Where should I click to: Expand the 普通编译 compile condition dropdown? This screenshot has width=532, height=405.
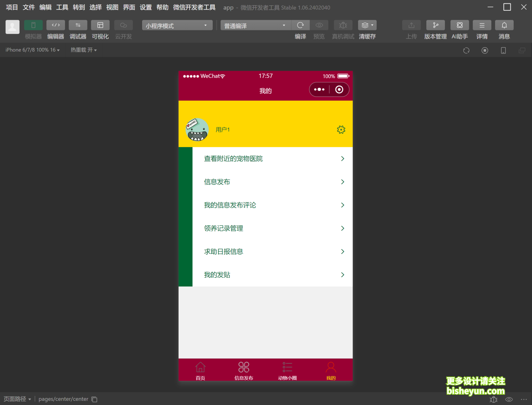pyautogui.click(x=255, y=25)
